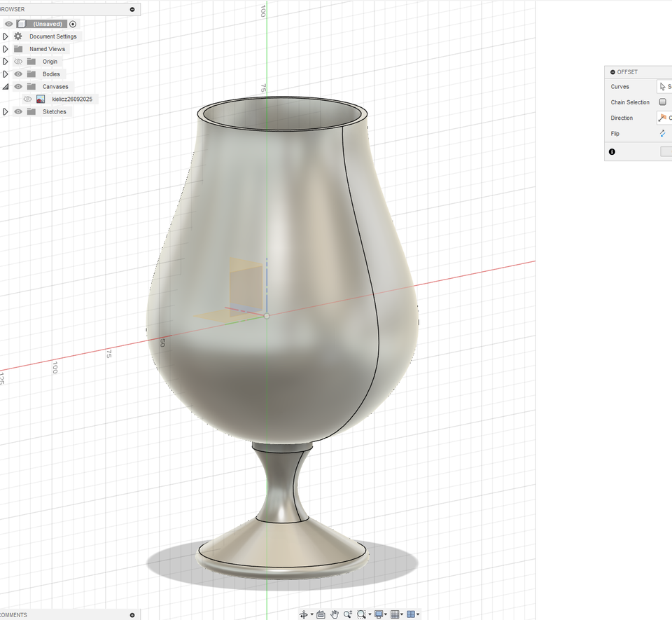Click the info icon in Offset dialog
The height and width of the screenshot is (620, 672).
click(x=612, y=151)
